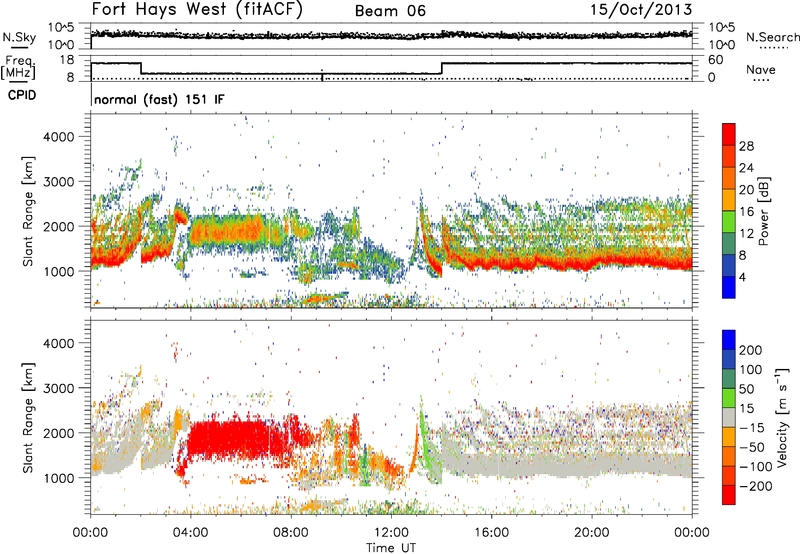Image resolution: width=800 pixels, height=554 pixels.
Task: Click the '04:00' time tick label
Action: 191,533
